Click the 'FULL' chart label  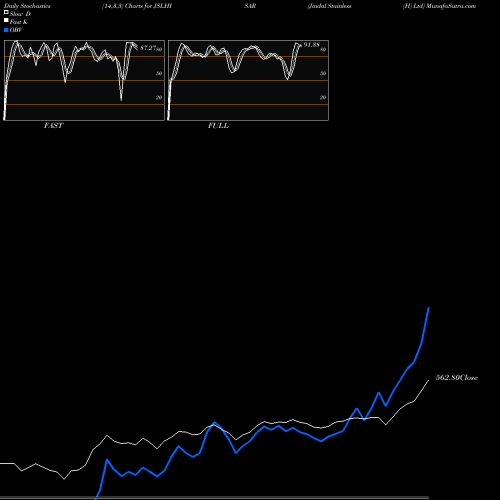[x=218, y=126]
